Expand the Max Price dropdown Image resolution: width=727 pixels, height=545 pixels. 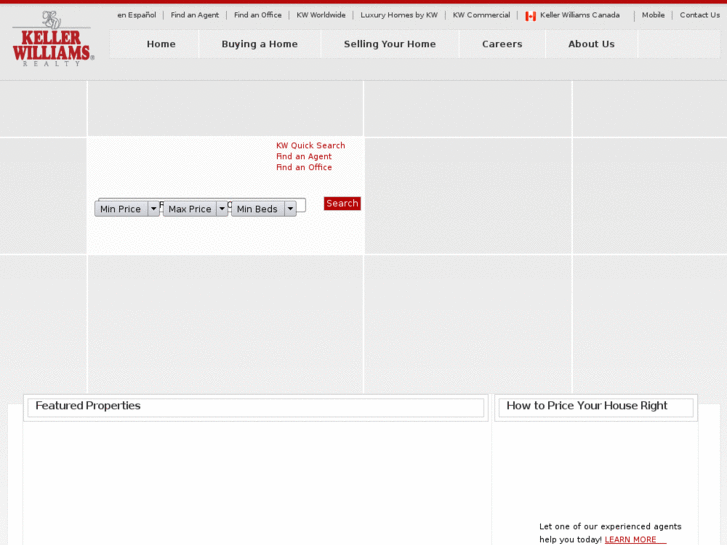point(195,209)
